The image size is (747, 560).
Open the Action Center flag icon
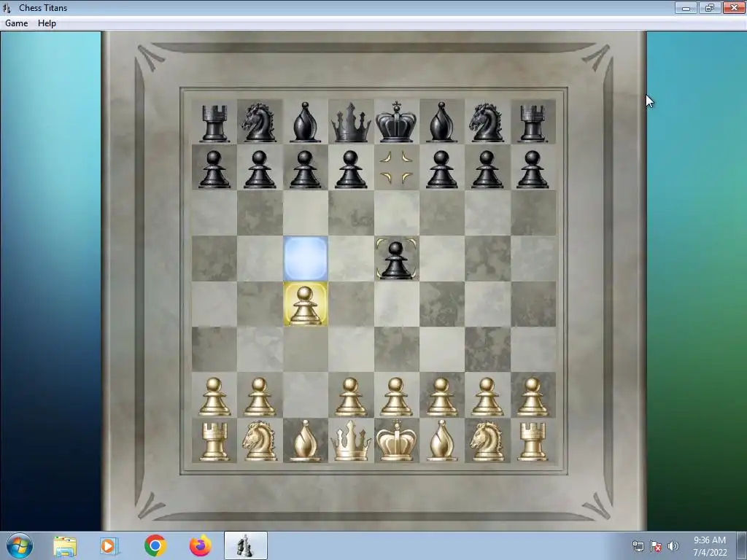656,546
